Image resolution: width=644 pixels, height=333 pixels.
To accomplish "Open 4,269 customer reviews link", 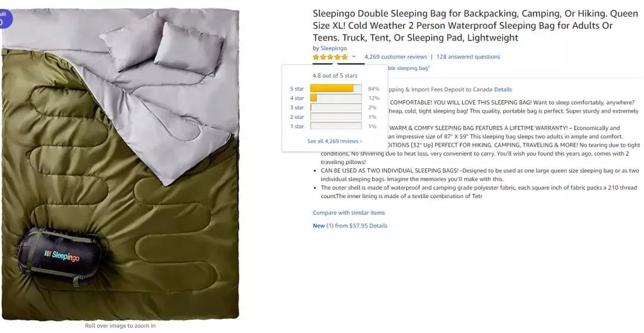I will [x=395, y=57].
